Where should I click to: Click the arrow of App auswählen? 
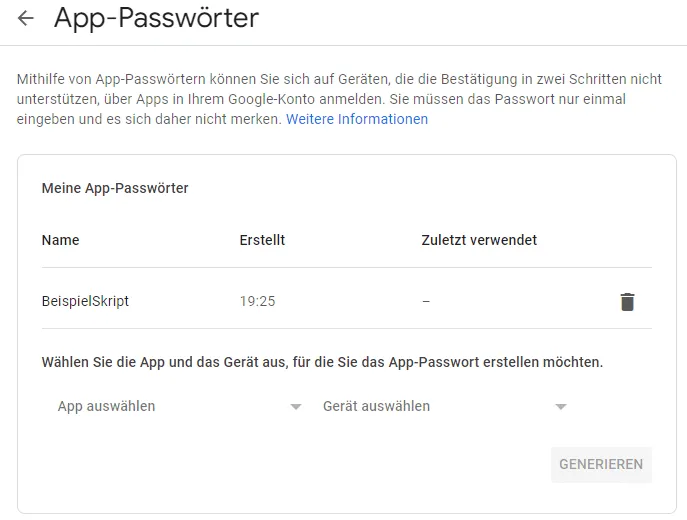click(x=295, y=407)
